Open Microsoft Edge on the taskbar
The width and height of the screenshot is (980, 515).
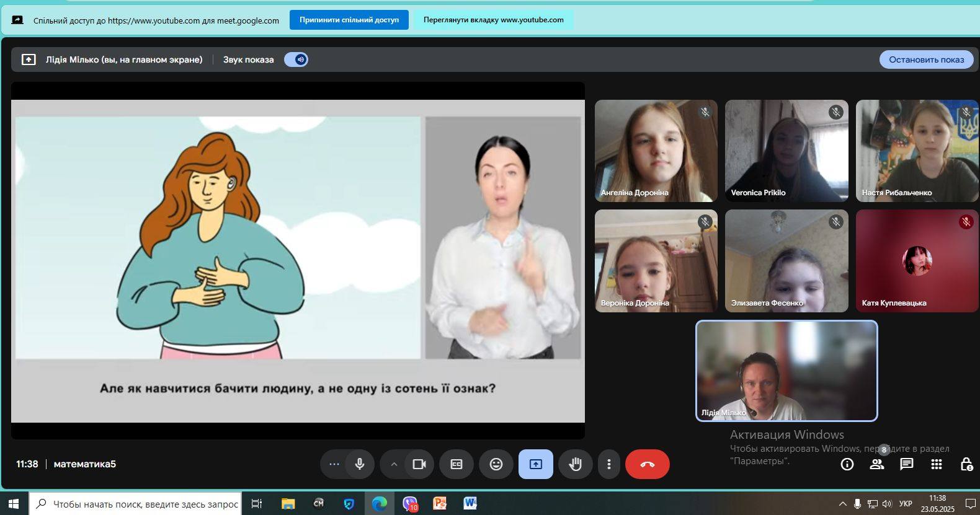(x=379, y=504)
